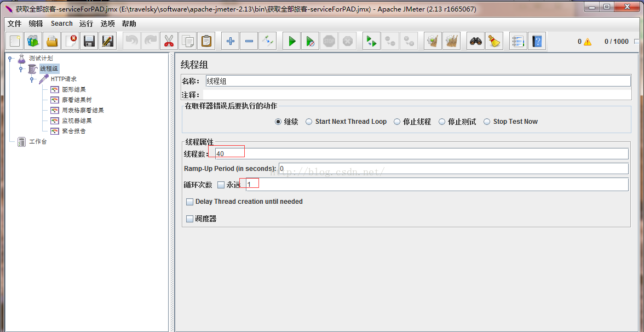
Task: Open the Function Helper list icon
Action: pos(518,41)
